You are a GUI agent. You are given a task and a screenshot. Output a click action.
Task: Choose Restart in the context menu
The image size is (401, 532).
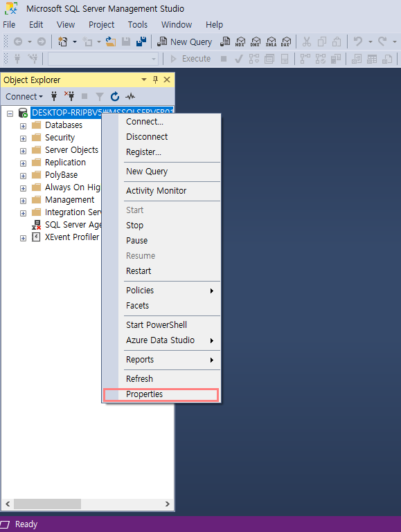161,271
